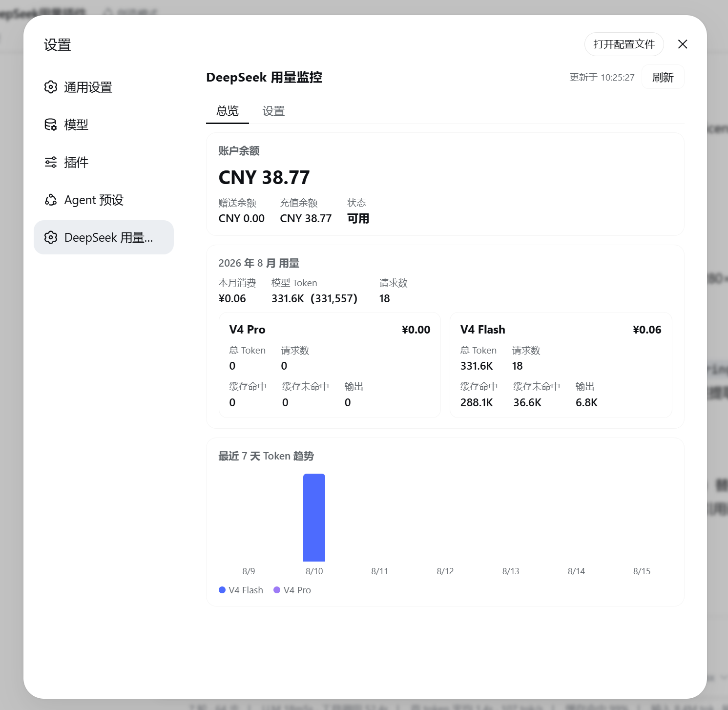Click the 插件 sliders icon

point(51,162)
